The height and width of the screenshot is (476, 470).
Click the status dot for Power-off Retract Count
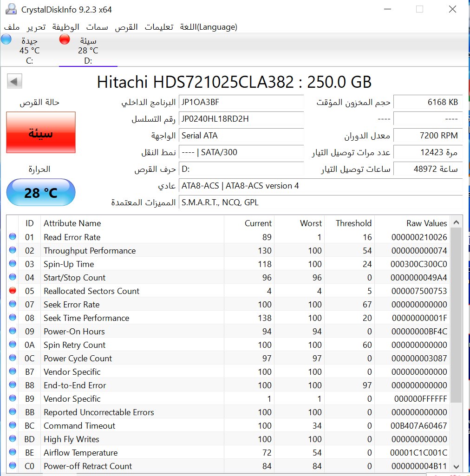[x=13, y=465]
